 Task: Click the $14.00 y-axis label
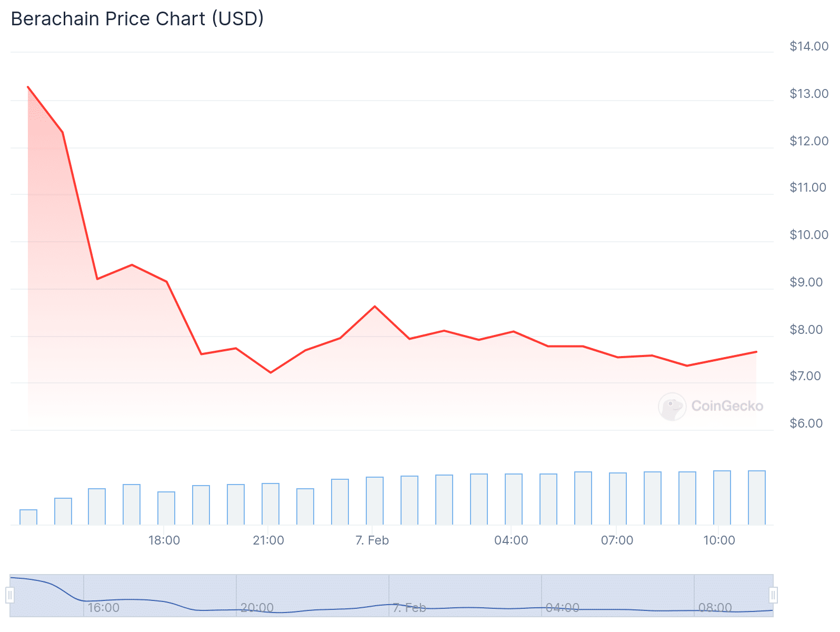coord(809,46)
